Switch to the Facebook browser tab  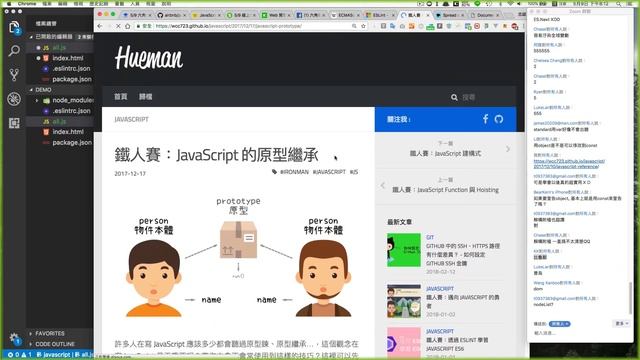[x=310, y=15]
